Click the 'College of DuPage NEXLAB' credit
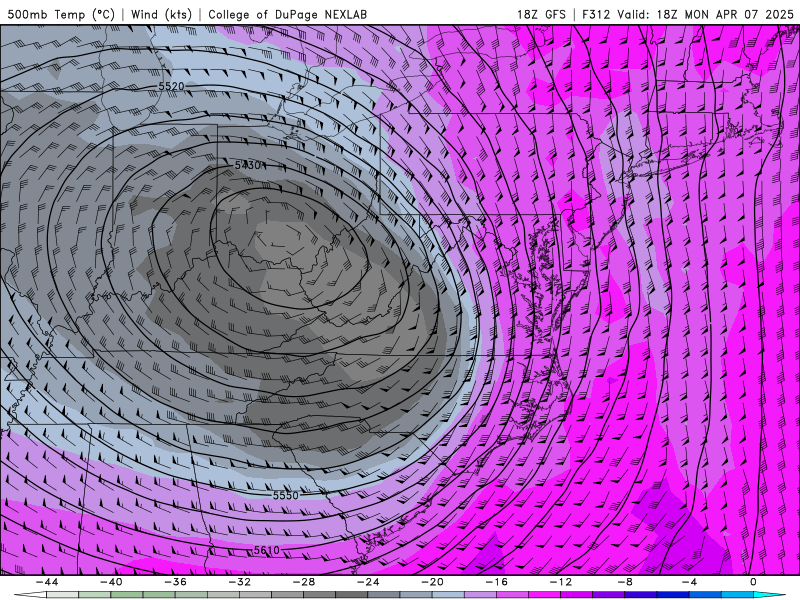The image size is (800, 600). click(x=287, y=14)
